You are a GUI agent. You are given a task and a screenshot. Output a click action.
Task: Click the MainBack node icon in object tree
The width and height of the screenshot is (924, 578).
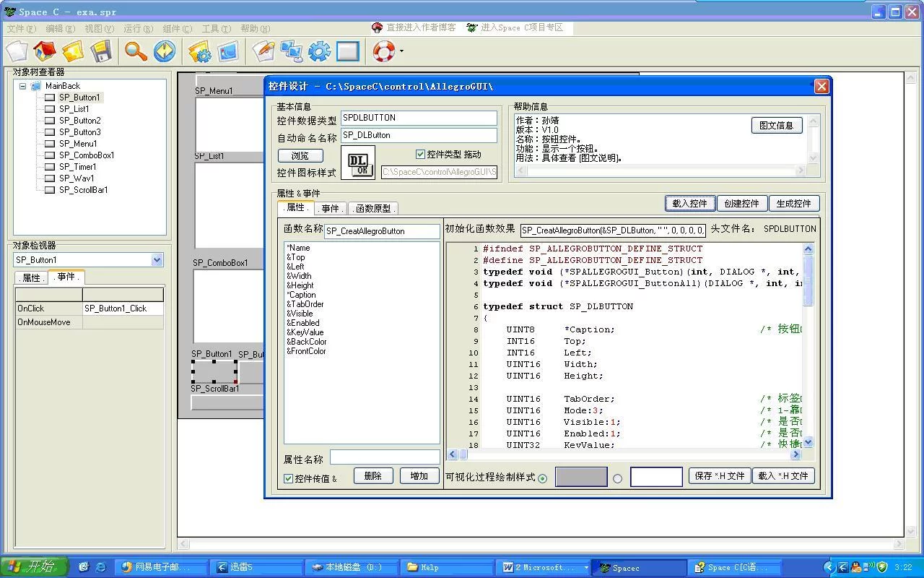36,86
